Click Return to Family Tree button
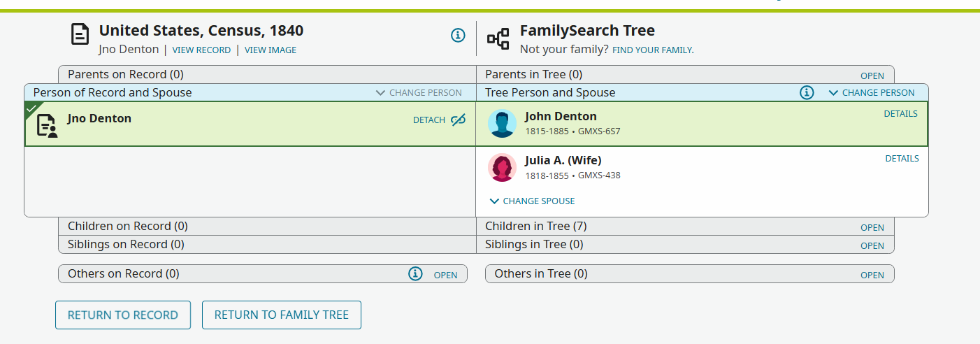Screen dimensions: 980x344 point(282,315)
